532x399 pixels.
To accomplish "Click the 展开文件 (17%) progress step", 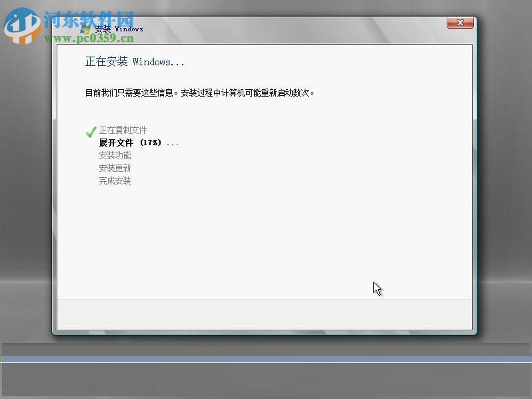I will 139,143.
